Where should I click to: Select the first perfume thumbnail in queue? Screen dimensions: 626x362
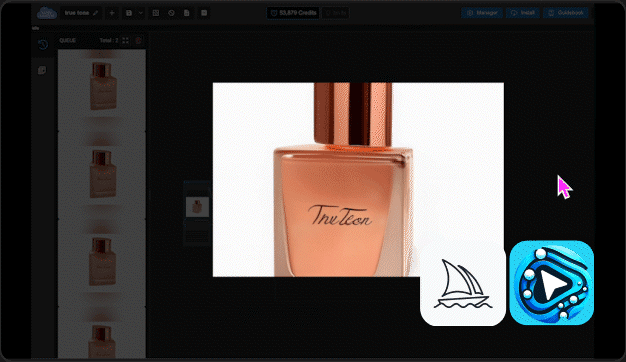(102, 87)
